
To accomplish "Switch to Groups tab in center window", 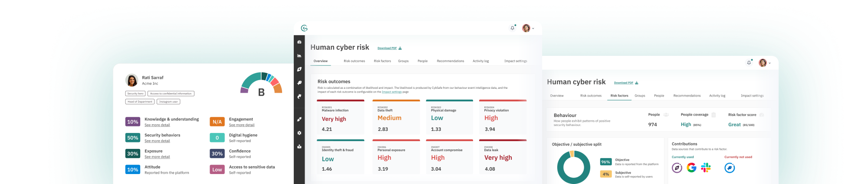I will pos(404,61).
